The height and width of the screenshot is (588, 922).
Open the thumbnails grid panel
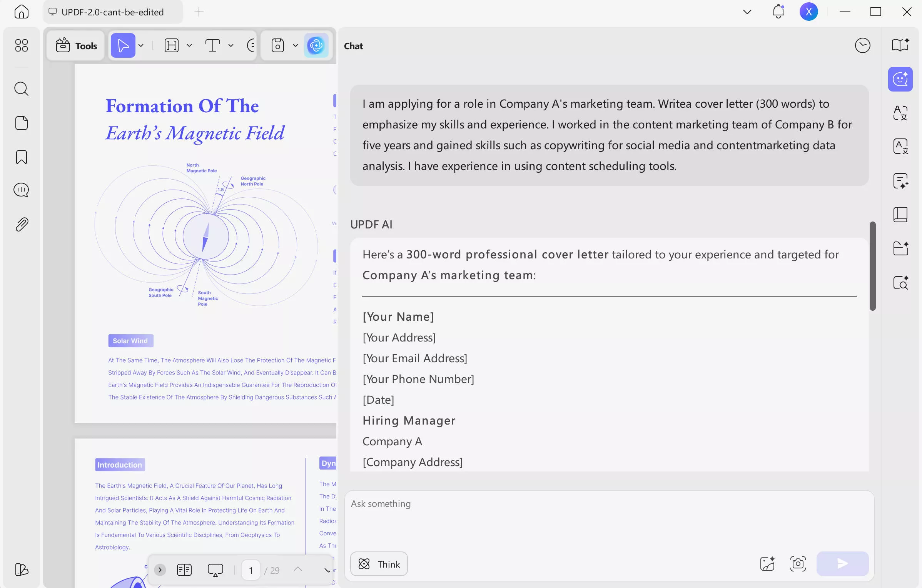tap(21, 45)
